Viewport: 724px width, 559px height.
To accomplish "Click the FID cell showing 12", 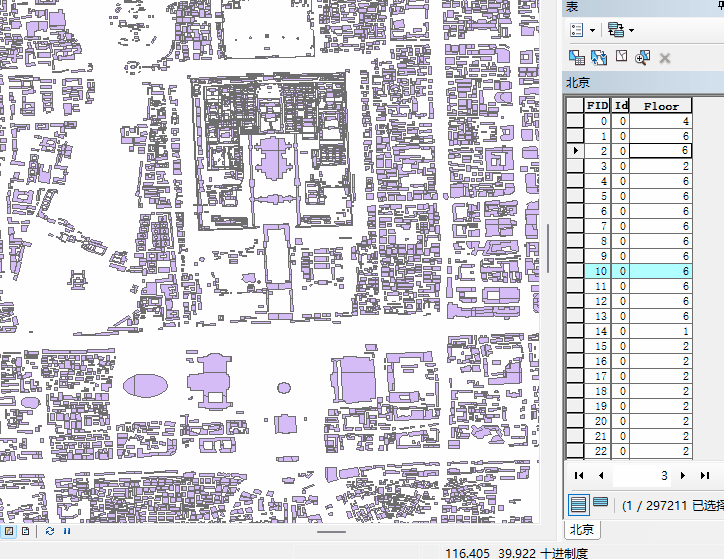I will click(x=597, y=301).
